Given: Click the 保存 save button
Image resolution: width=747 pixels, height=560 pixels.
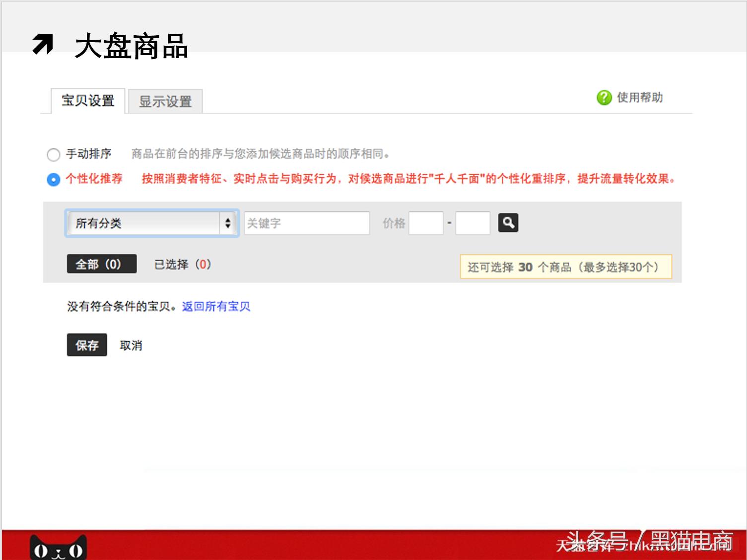Looking at the screenshot, I should [86, 345].
